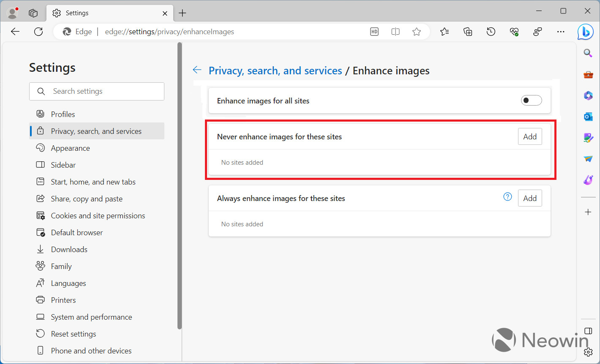Viewport: 600px width, 364px height.
Task: Open the sidebar Search tool
Action: (x=588, y=53)
